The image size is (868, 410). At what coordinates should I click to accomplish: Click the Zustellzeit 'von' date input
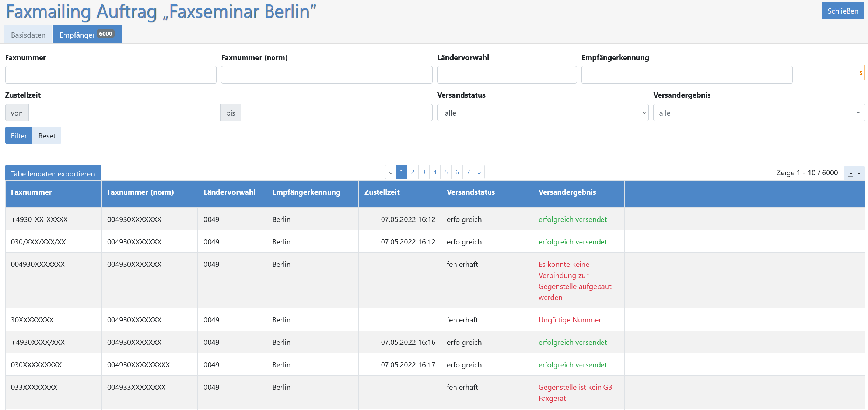point(124,113)
